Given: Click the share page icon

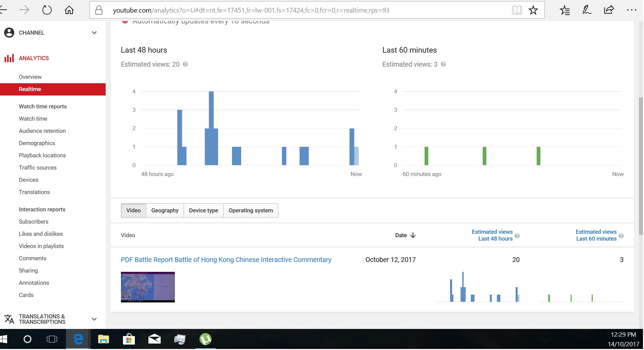Looking at the screenshot, I should [609, 10].
